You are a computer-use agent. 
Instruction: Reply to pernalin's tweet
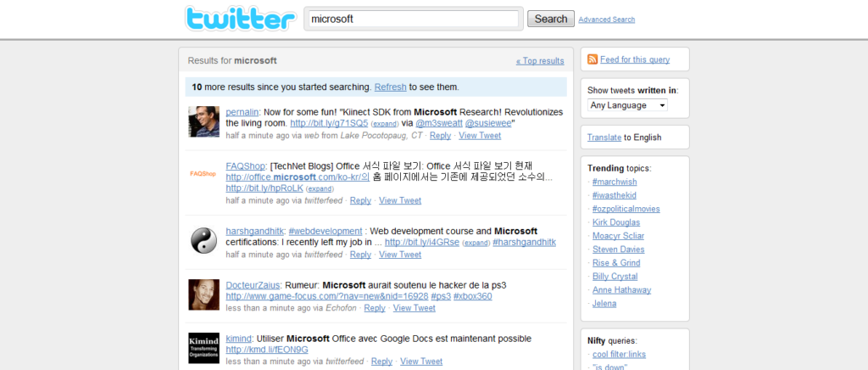pyautogui.click(x=440, y=135)
